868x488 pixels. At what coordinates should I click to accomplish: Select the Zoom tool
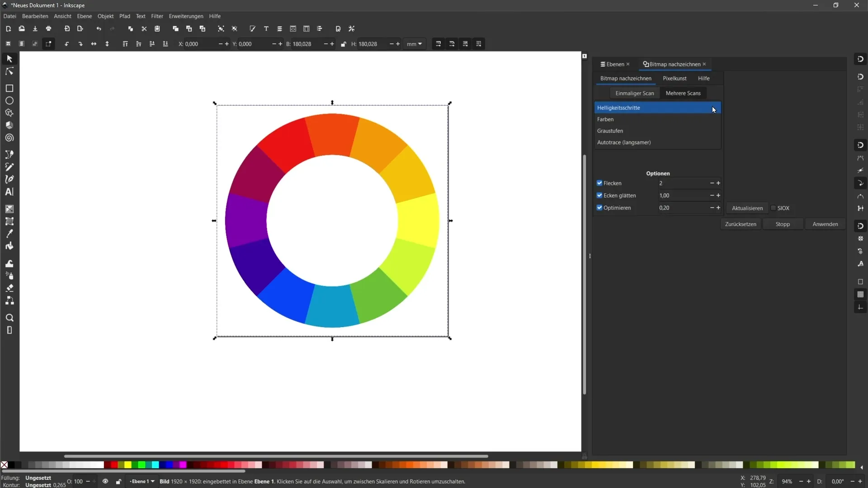coord(9,318)
